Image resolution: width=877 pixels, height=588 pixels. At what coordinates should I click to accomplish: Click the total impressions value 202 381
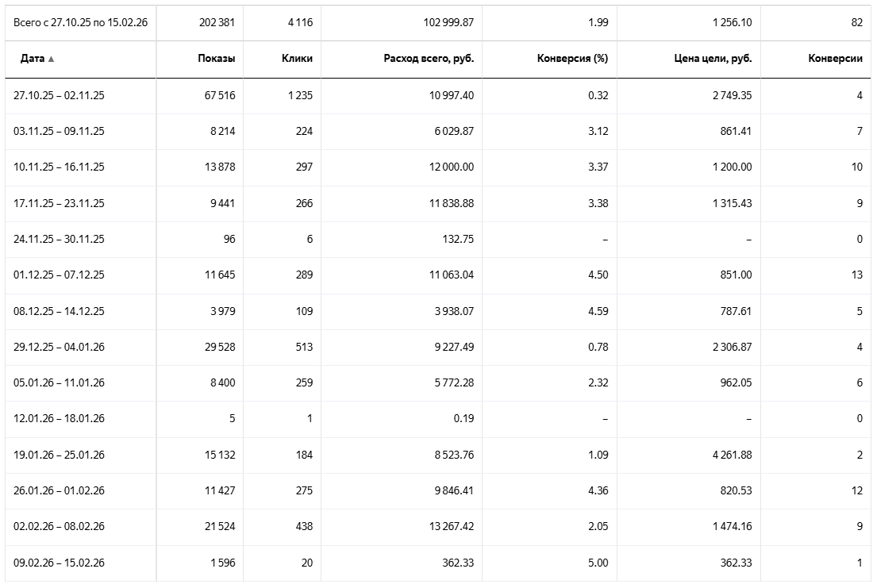pyautogui.click(x=217, y=22)
